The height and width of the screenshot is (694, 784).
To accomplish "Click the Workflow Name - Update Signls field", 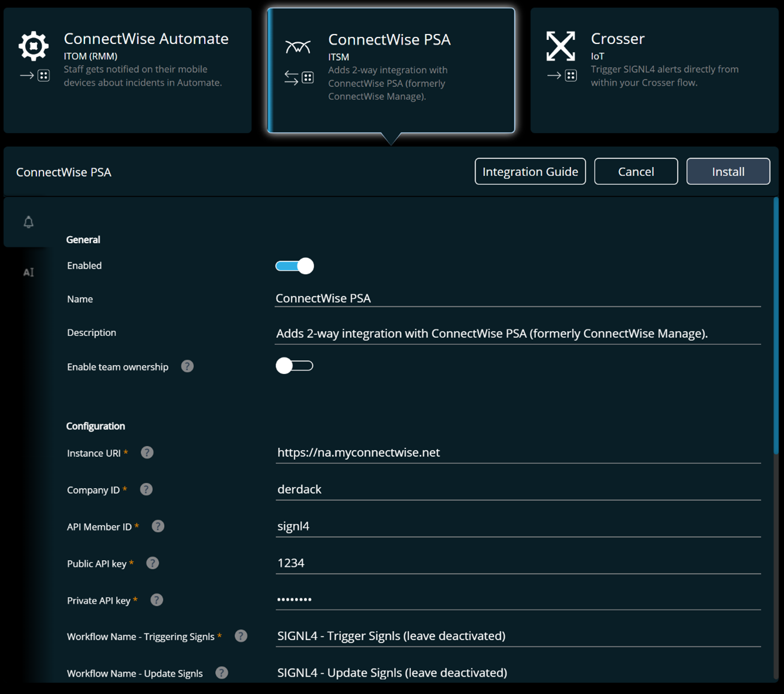I will point(518,673).
